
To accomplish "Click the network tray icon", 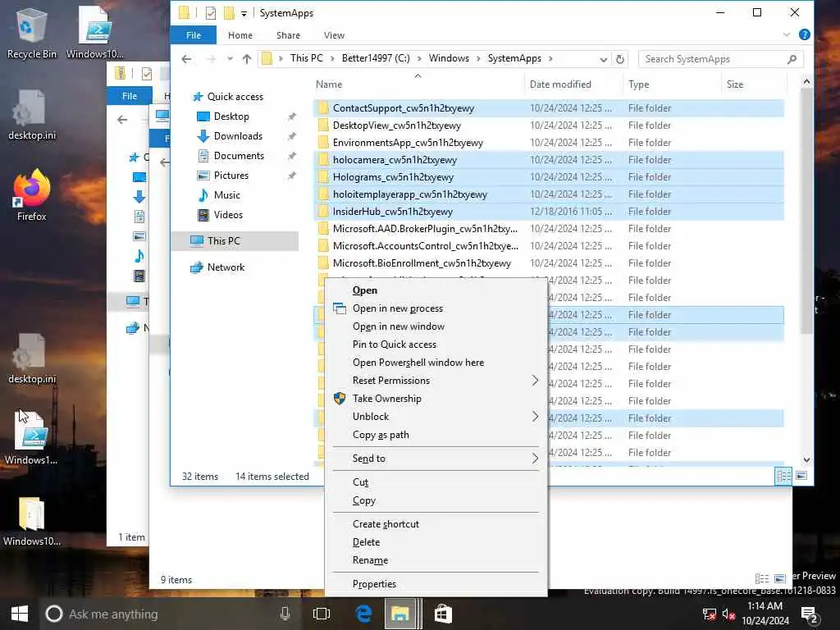I will click(709, 614).
